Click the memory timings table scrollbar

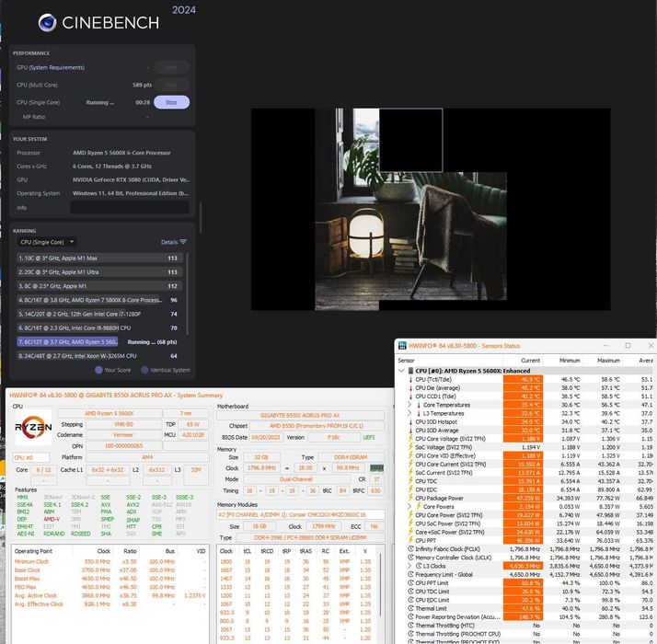point(380,584)
